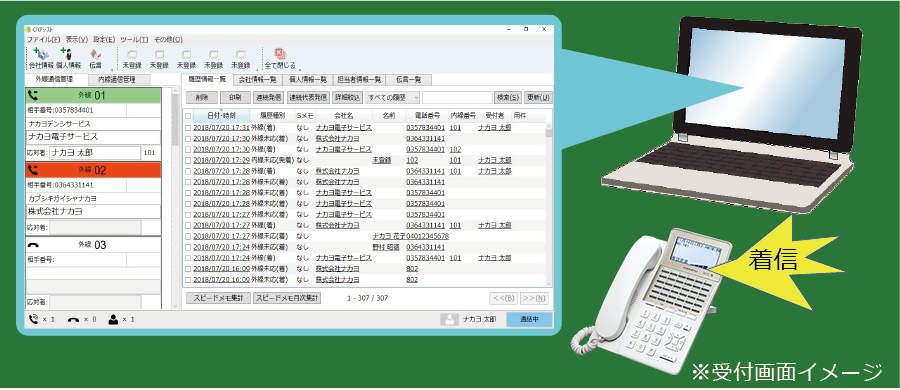The height and width of the screenshot is (390, 900).
Task: Check the 2018/07/20 17:29 row checkbox
Action: (188, 160)
